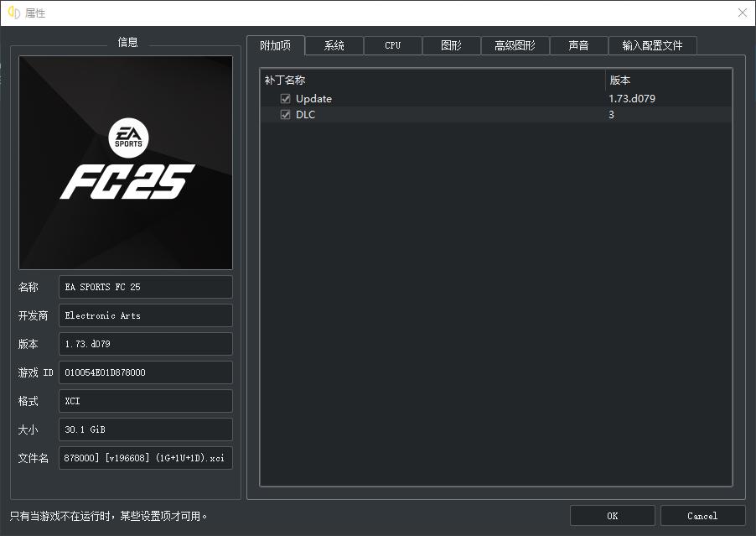Click the 补丁名称 column header
Viewport: 756px width, 536px height.
point(432,80)
